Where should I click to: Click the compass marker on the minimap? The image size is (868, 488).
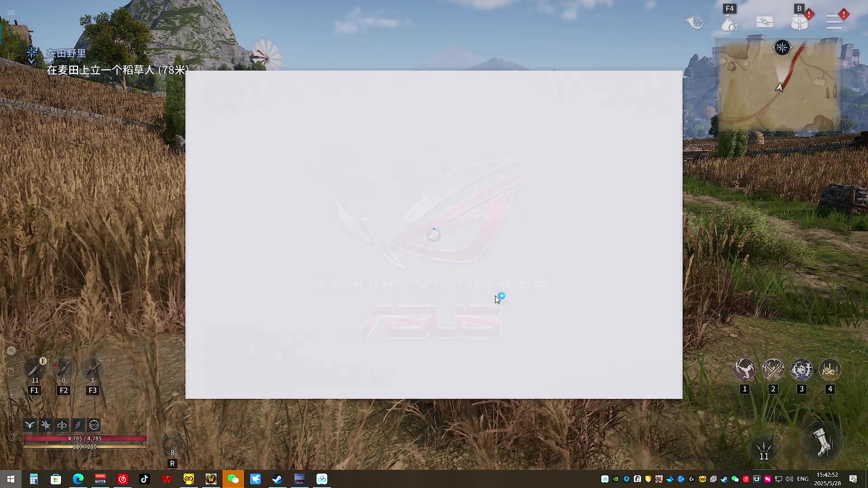(x=782, y=47)
